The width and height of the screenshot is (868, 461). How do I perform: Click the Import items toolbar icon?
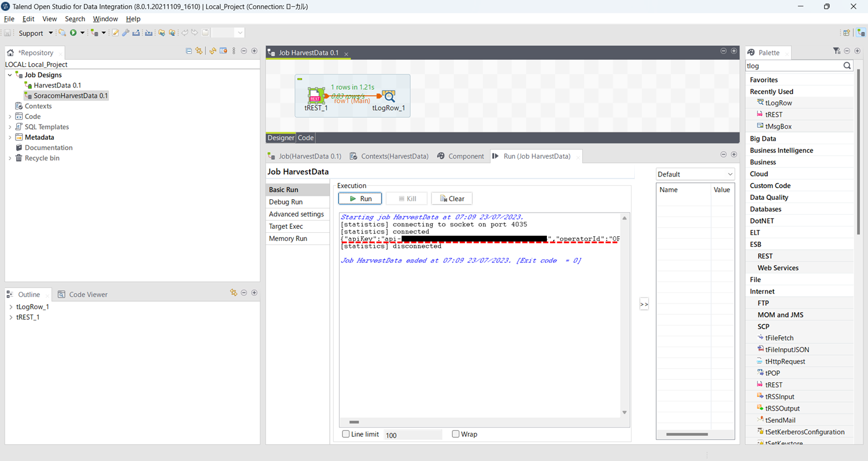149,32
